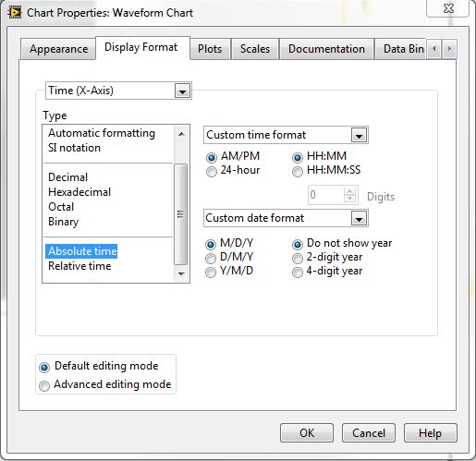Choose Do not show year
476x461 pixels.
pyautogui.click(x=298, y=245)
